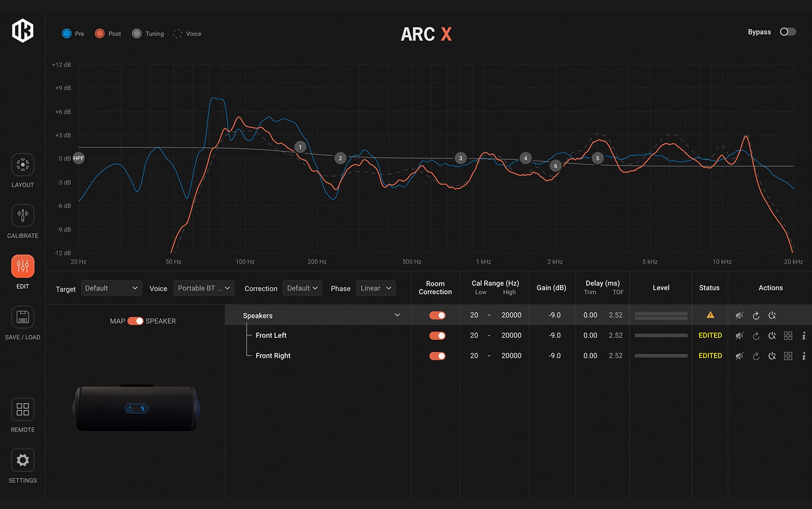Viewport: 812px width, 509px height.
Task: Click the HPF filter node
Action: (78, 158)
